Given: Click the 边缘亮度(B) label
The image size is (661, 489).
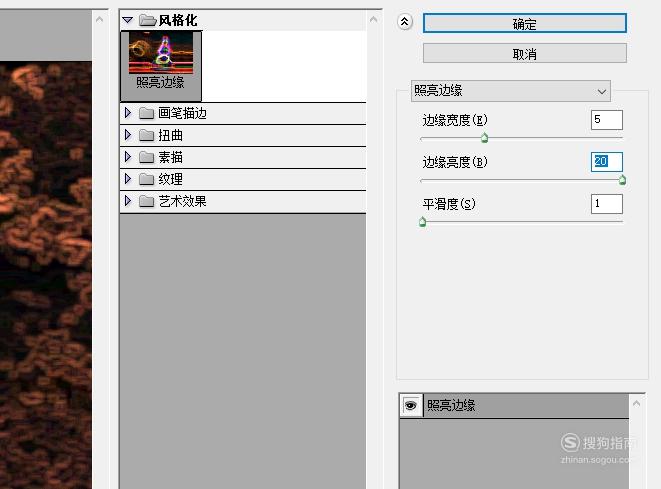Looking at the screenshot, I should tap(455, 162).
